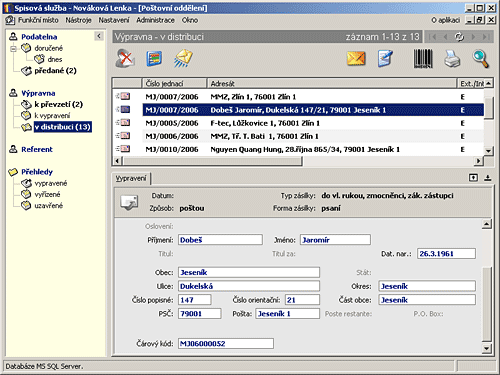Go to last record navigation arrow
The height and width of the screenshot is (375, 500).
[x=486, y=37]
